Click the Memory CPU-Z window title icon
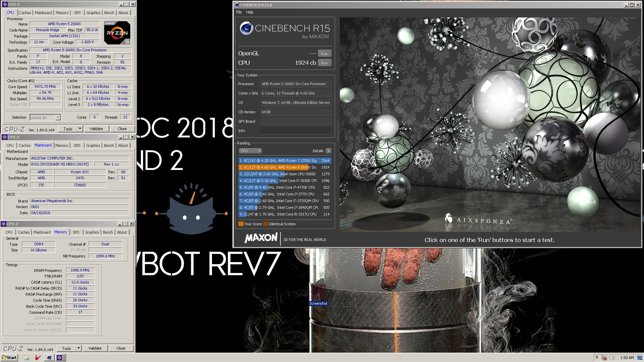This screenshot has height=362, width=644. coord(4,224)
